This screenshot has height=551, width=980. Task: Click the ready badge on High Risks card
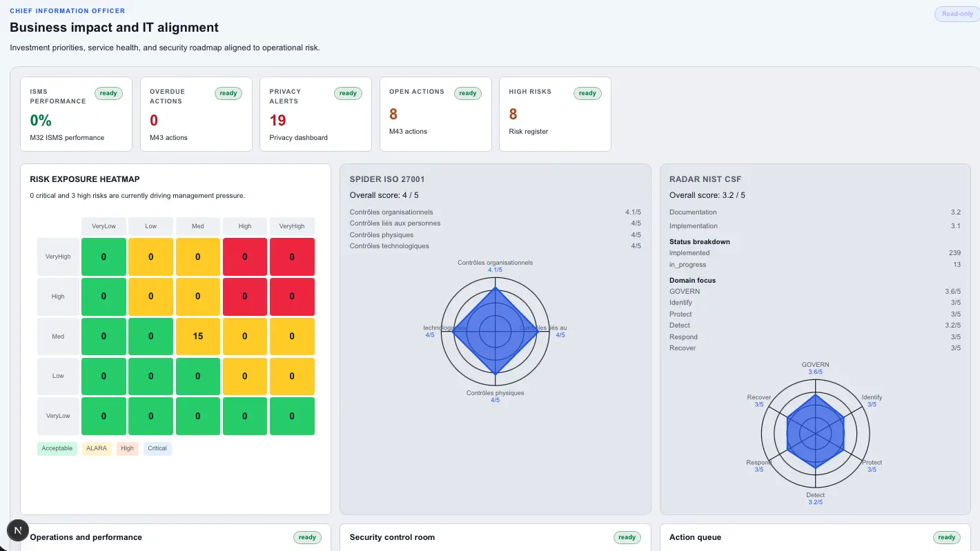click(587, 93)
